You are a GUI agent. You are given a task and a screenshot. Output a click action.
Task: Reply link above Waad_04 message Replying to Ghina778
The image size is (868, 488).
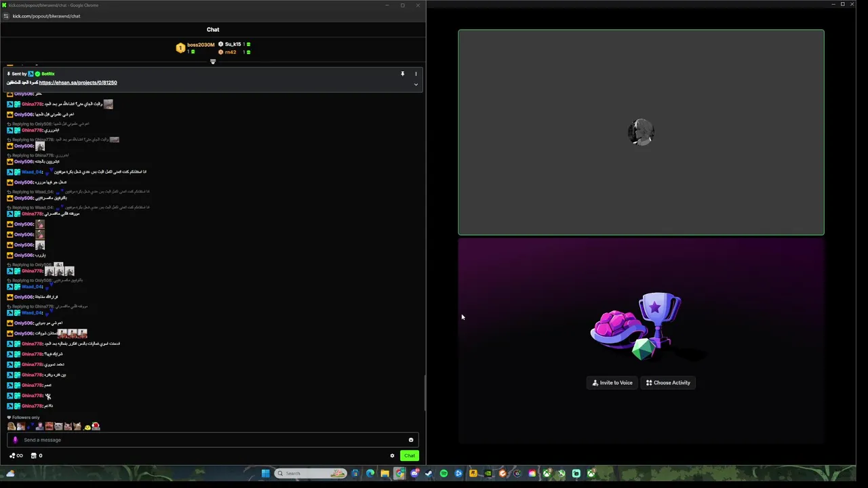pyautogui.click(x=47, y=306)
